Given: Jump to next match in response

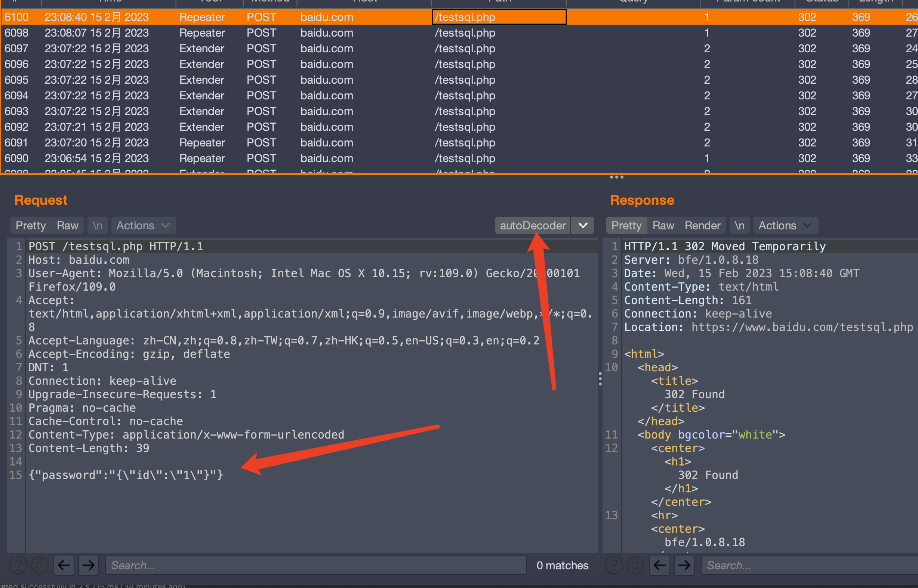Looking at the screenshot, I should coord(684,565).
